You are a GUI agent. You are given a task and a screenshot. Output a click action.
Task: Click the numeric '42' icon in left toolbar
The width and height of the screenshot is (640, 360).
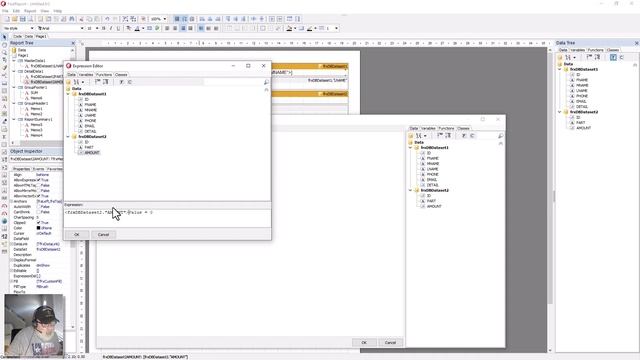tap(4, 236)
